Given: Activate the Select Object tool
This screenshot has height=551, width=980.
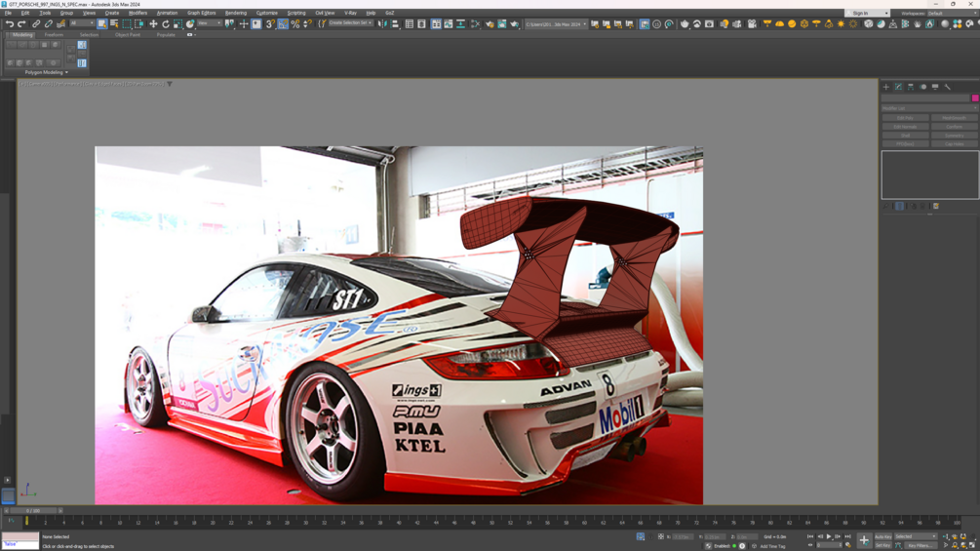Looking at the screenshot, I should (x=101, y=23).
